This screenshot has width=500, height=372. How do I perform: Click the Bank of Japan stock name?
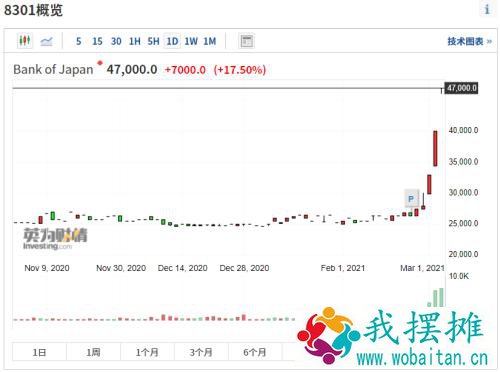pos(53,69)
